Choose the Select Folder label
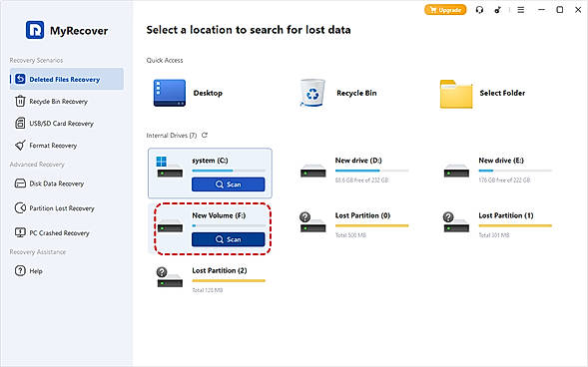The width and height of the screenshot is (588, 367). point(502,93)
